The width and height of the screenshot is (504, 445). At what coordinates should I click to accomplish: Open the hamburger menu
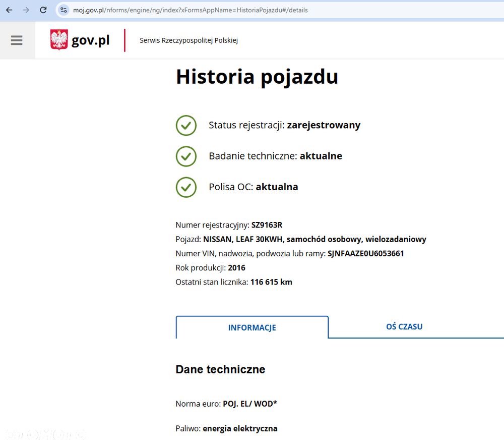click(17, 40)
